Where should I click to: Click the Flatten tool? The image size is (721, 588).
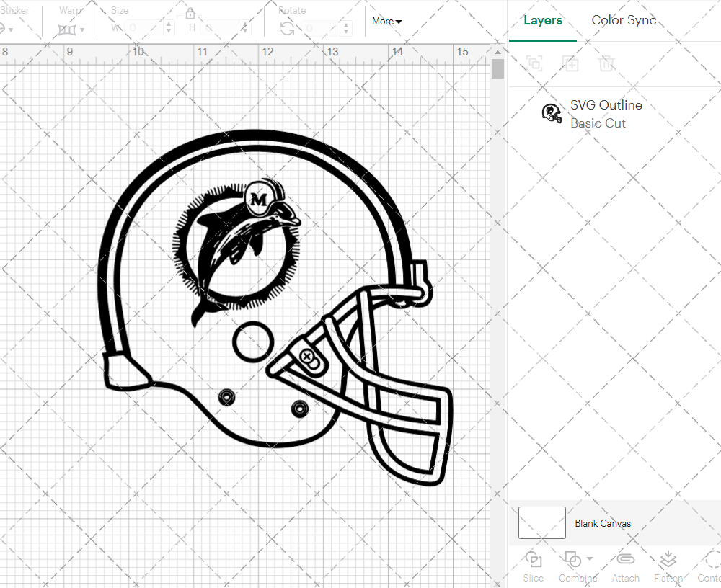(x=668, y=566)
